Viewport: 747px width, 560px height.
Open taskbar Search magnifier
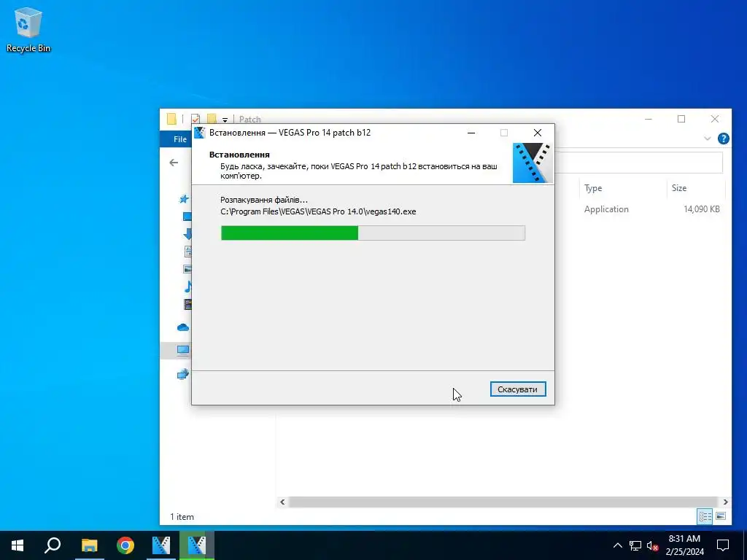click(53, 545)
